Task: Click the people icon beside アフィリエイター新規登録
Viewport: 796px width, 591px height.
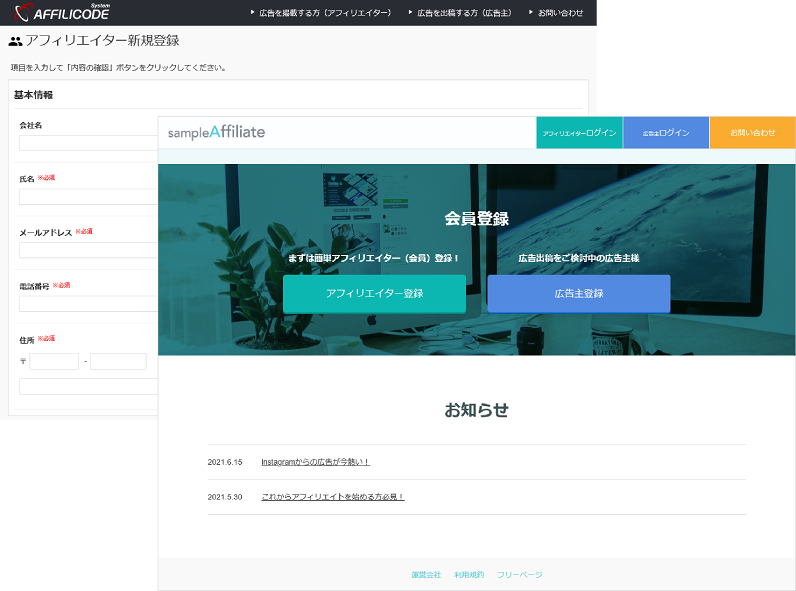Action: point(15,41)
